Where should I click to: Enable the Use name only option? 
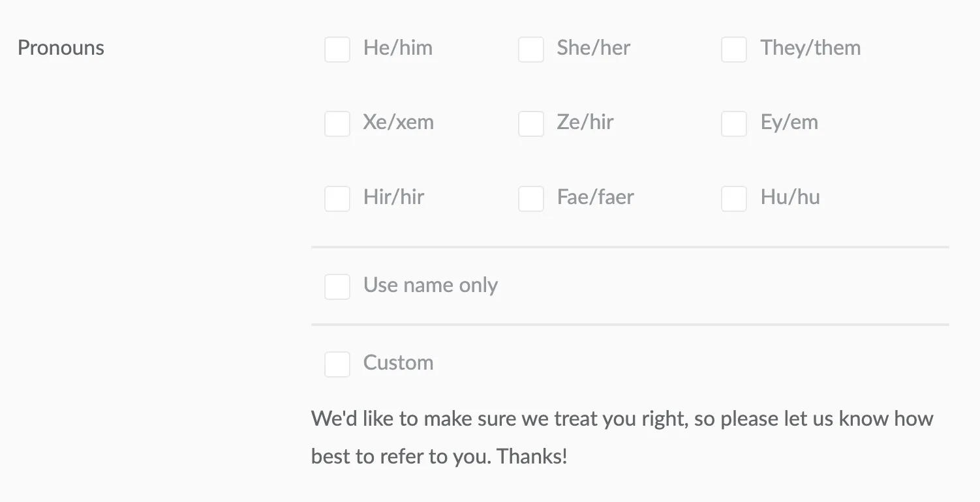[337, 286]
